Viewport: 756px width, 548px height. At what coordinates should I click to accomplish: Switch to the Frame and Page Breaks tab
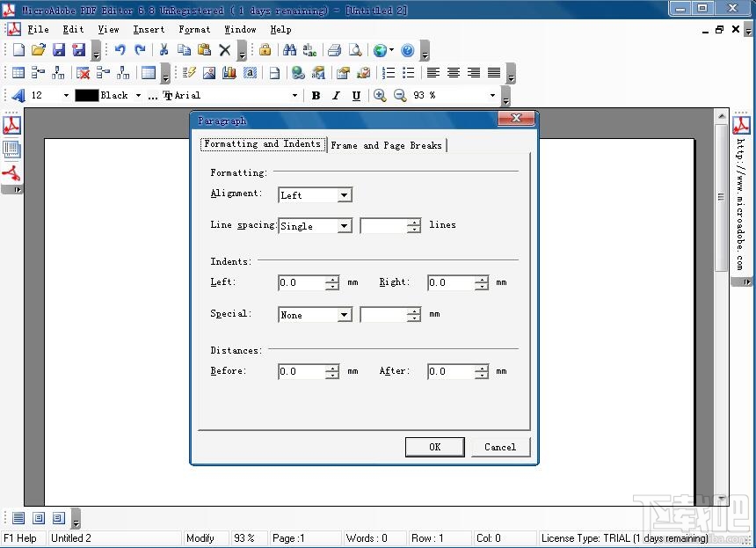387,144
